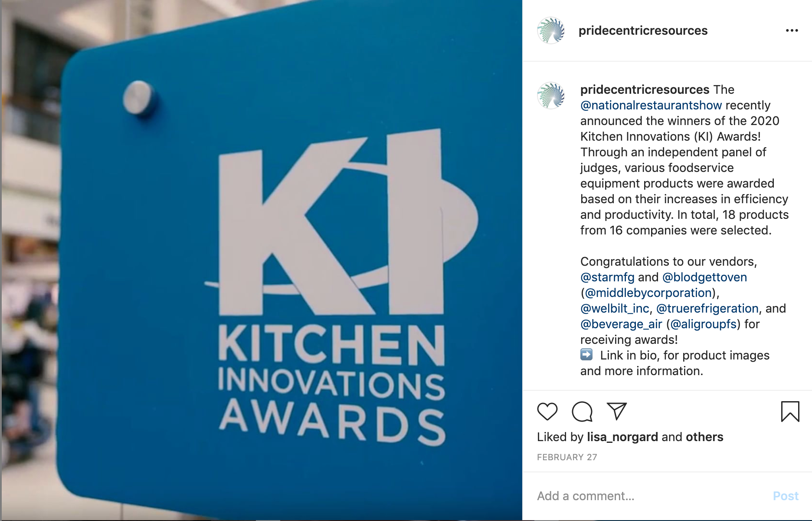Visit the @blodgettoven profile

[x=704, y=277]
